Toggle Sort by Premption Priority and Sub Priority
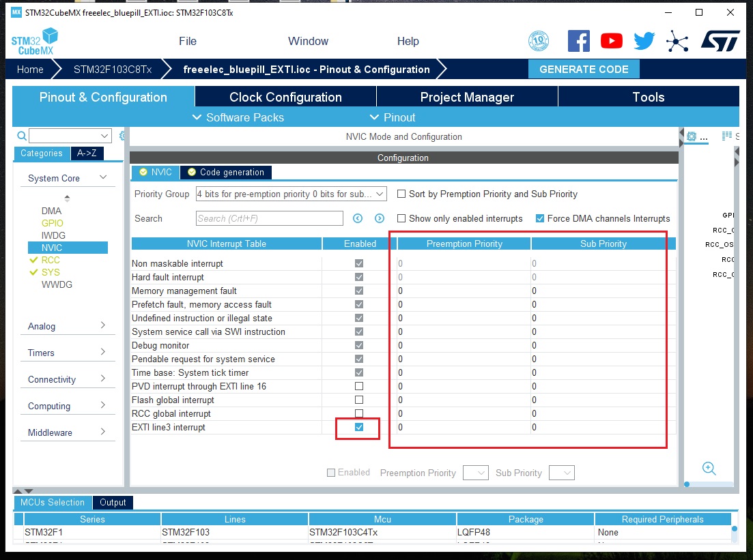This screenshot has width=753, height=560. click(401, 194)
